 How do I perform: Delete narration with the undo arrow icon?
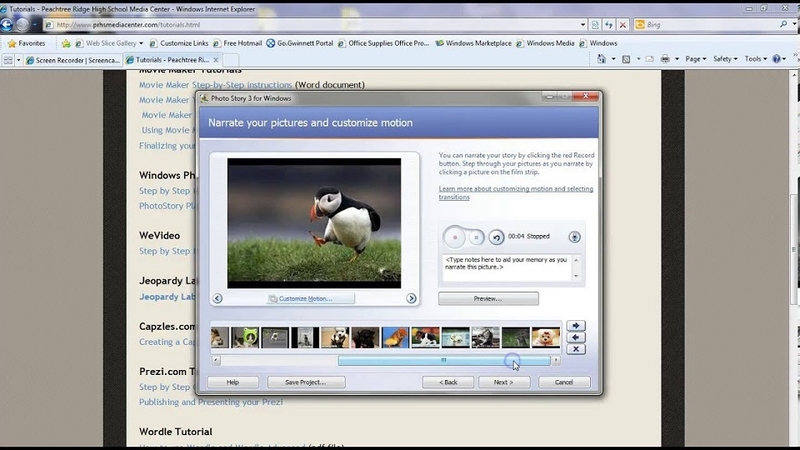coord(496,237)
